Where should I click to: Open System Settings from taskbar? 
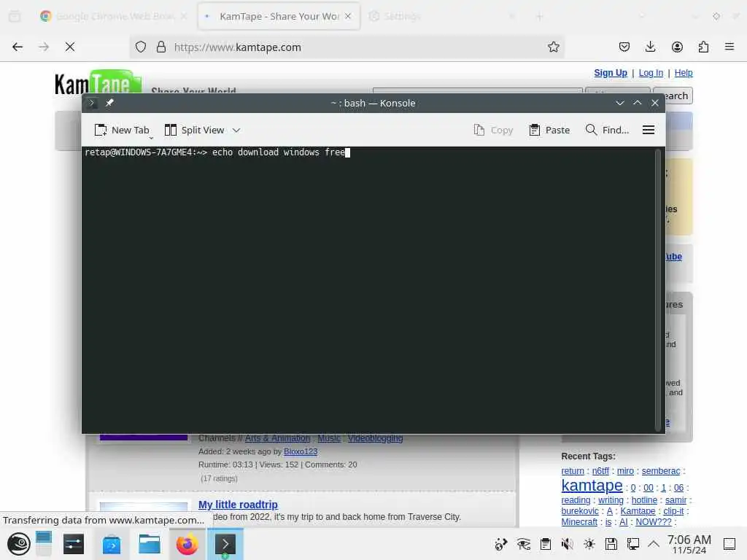74,544
